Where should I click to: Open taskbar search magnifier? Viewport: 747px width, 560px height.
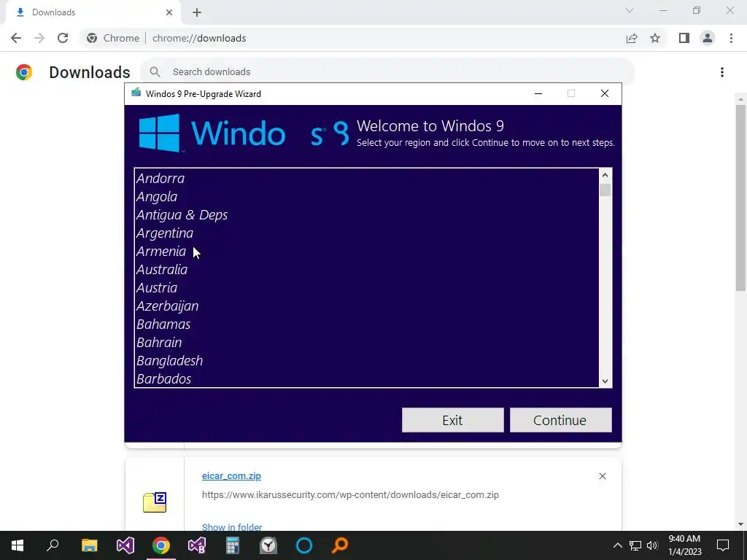(x=53, y=545)
